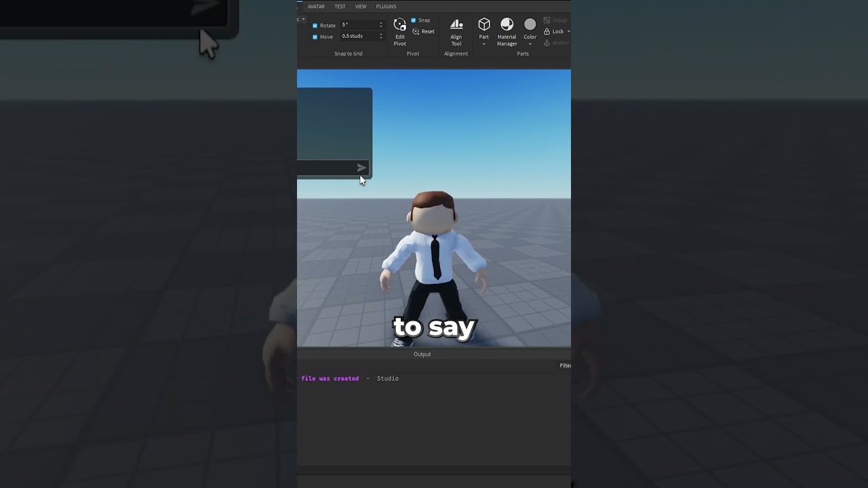This screenshot has height=488, width=868.
Task: Expand the Part type dropdown arrow
Action: (x=484, y=45)
